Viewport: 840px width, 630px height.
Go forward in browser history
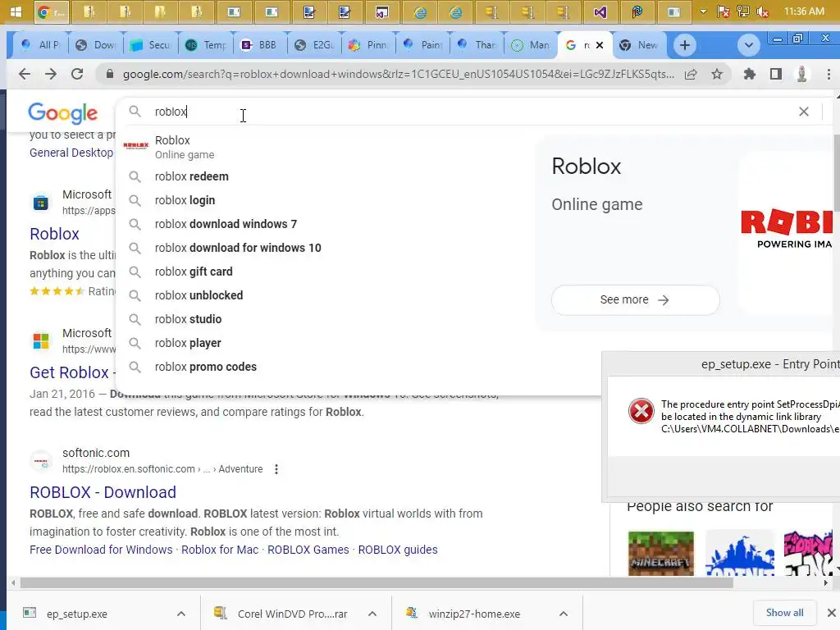coord(50,74)
